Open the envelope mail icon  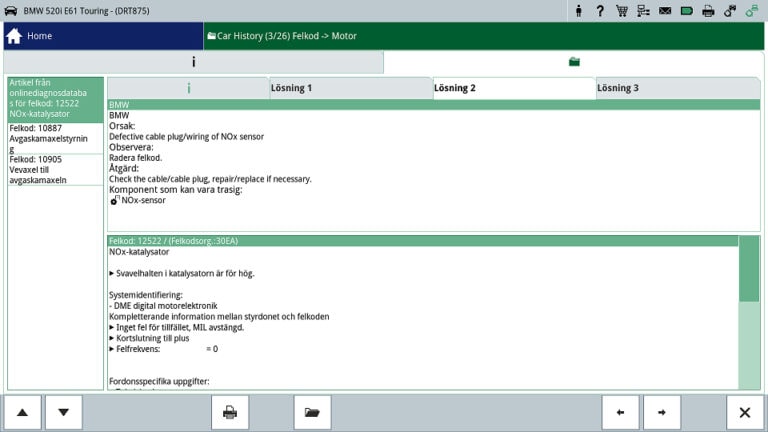665,11
